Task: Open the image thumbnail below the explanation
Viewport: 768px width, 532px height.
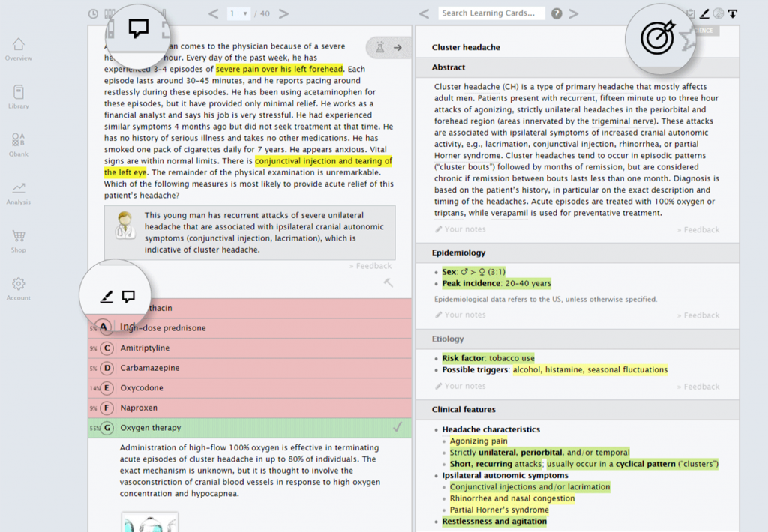Action: [x=150, y=522]
